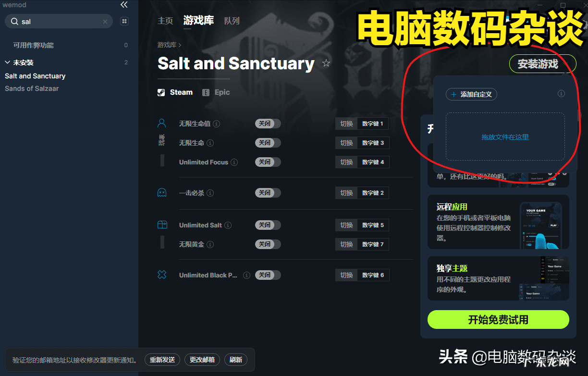Viewport: 588px width, 376px height.
Task: Open the info icon next to Unlimited Salt
Action: point(228,225)
